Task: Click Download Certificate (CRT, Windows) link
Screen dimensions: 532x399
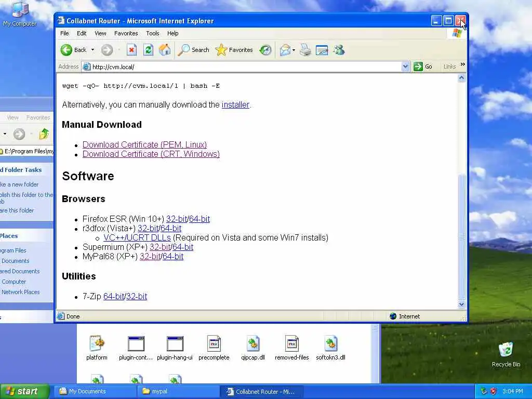Action: pyautogui.click(x=151, y=154)
